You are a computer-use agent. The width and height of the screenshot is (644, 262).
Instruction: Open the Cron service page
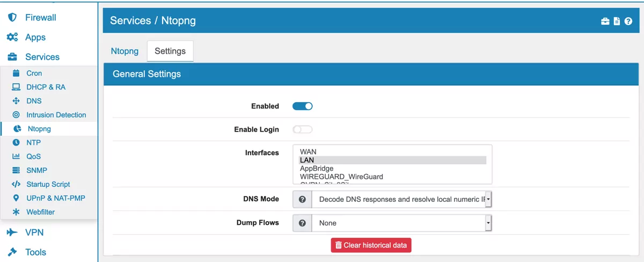(34, 73)
